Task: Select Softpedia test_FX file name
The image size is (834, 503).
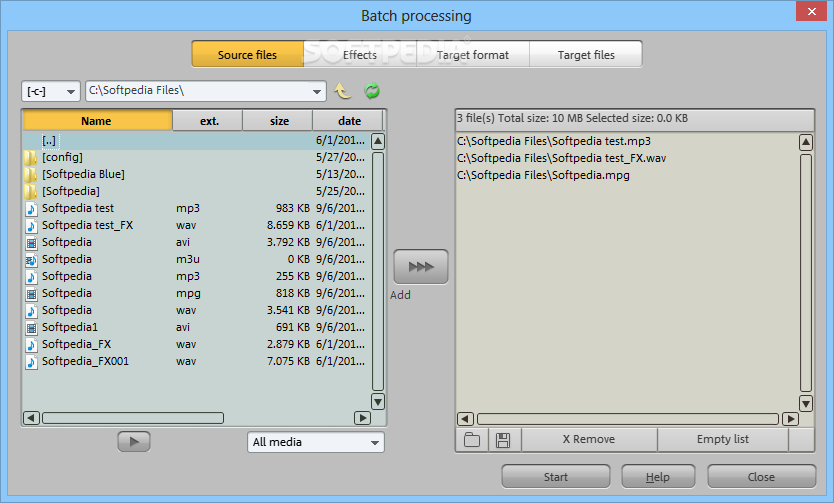Action: coord(87,225)
